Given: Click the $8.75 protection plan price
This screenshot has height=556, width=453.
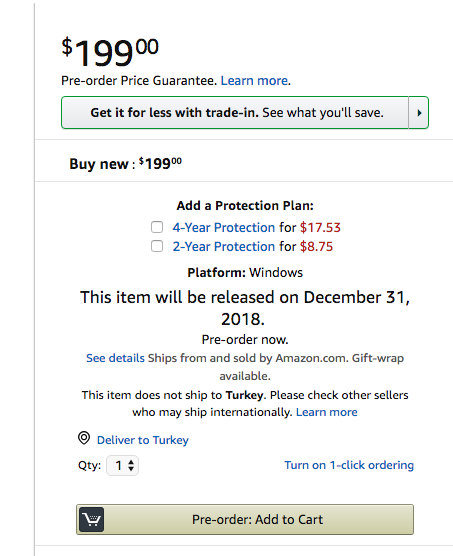Looking at the screenshot, I should pos(317,246).
